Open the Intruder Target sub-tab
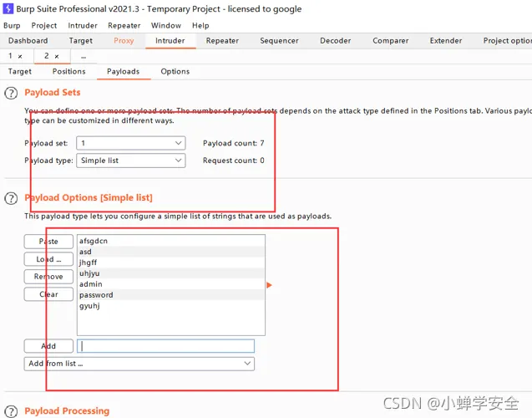The height and width of the screenshot is (418, 532). (20, 72)
